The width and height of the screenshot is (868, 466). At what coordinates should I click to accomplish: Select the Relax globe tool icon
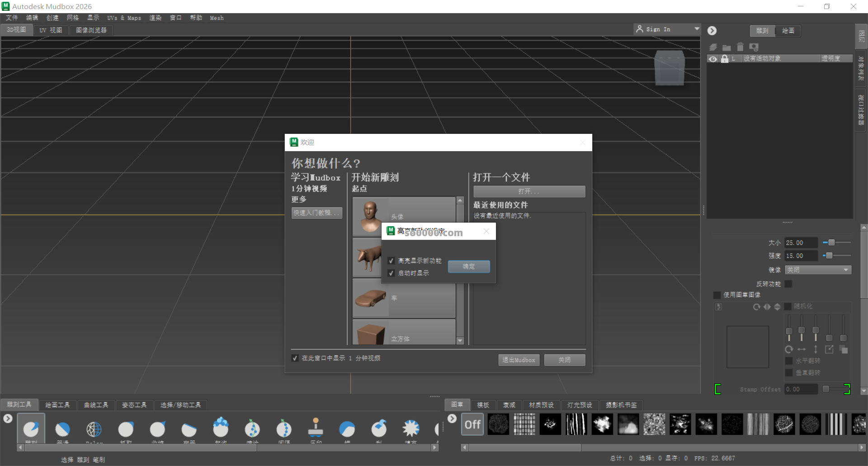(x=94, y=428)
